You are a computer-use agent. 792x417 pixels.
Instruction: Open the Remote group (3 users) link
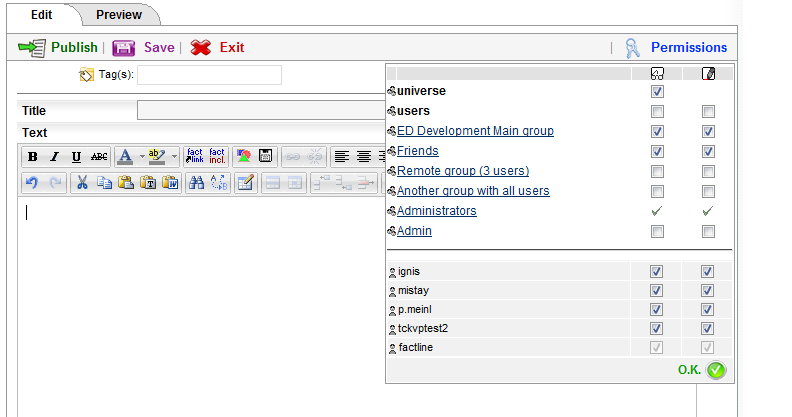click(463, 171)
